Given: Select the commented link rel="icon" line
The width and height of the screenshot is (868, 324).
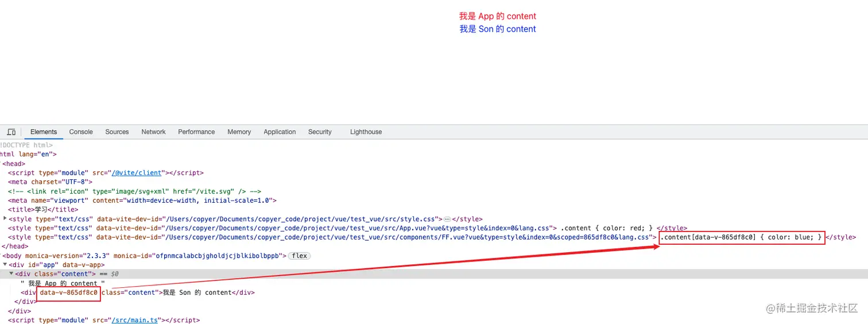Looking at the screenshot, I should click(x=135, y=191).
